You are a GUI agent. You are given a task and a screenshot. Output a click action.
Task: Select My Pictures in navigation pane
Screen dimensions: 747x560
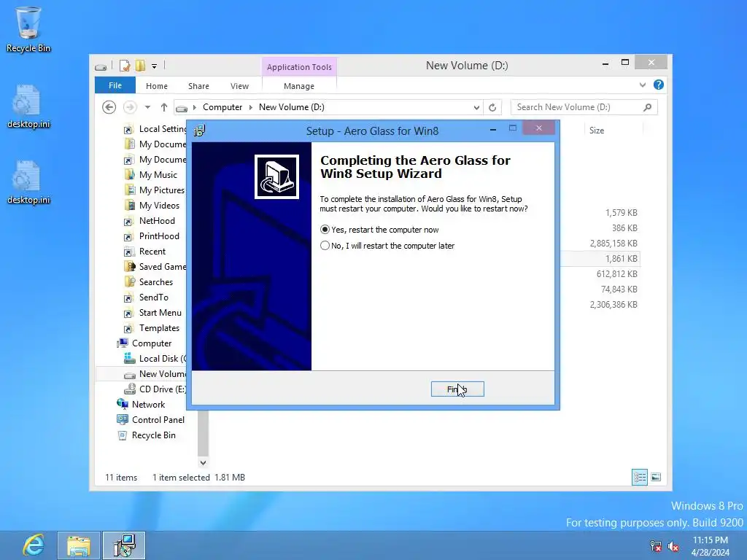155,190
